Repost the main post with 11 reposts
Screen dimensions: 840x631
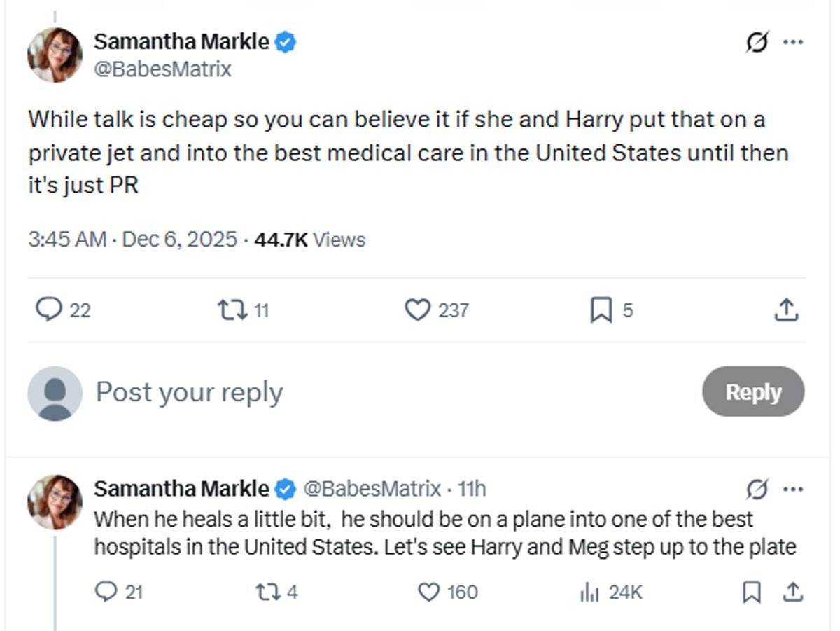pos(232,310)
